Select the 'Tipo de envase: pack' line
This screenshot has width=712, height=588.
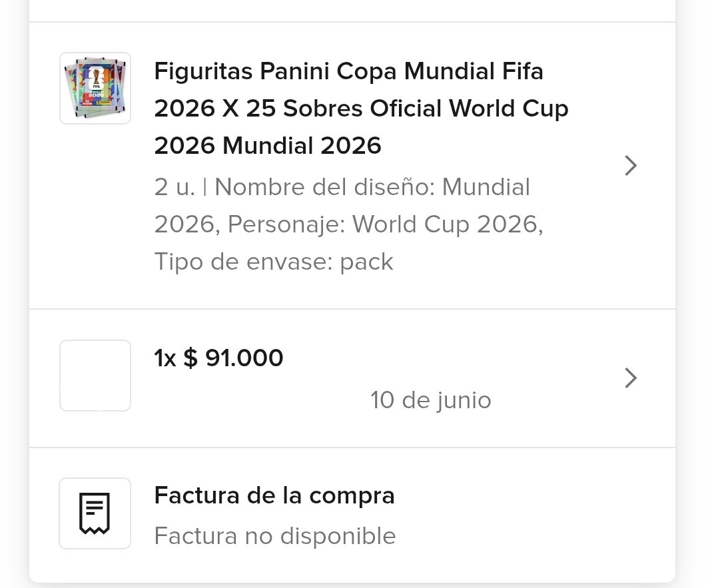pos(273,262)
